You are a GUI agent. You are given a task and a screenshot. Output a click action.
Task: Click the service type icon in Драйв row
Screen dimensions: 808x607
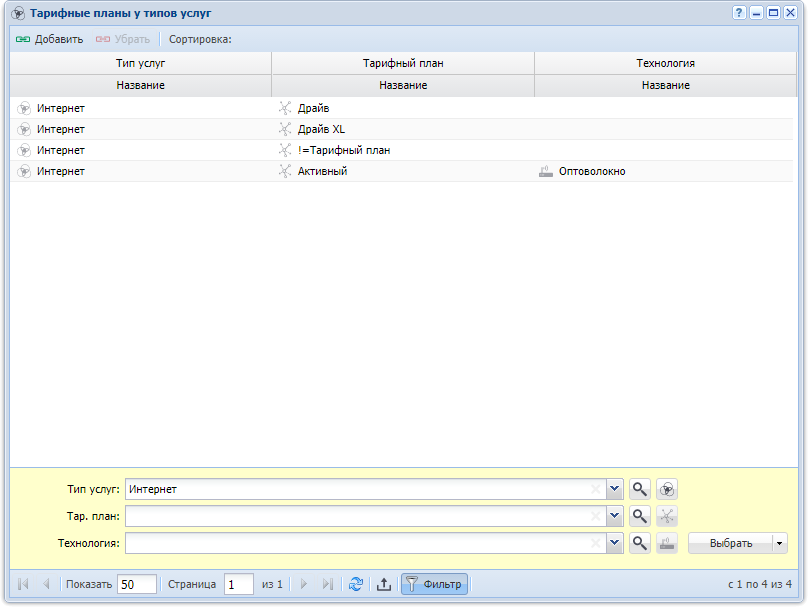[x=24, y=108]
